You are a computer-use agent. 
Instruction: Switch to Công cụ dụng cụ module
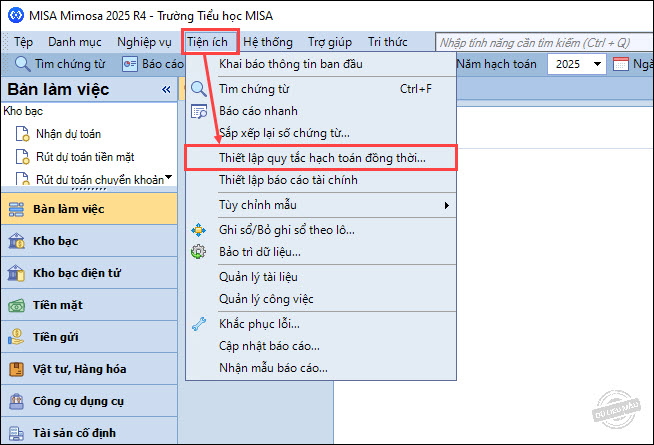tap(89, 401)
